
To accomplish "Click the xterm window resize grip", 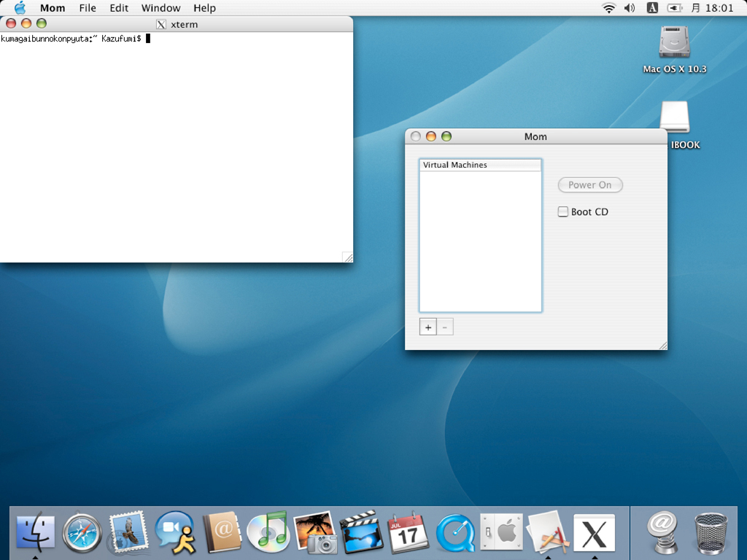I will point(348,257).
